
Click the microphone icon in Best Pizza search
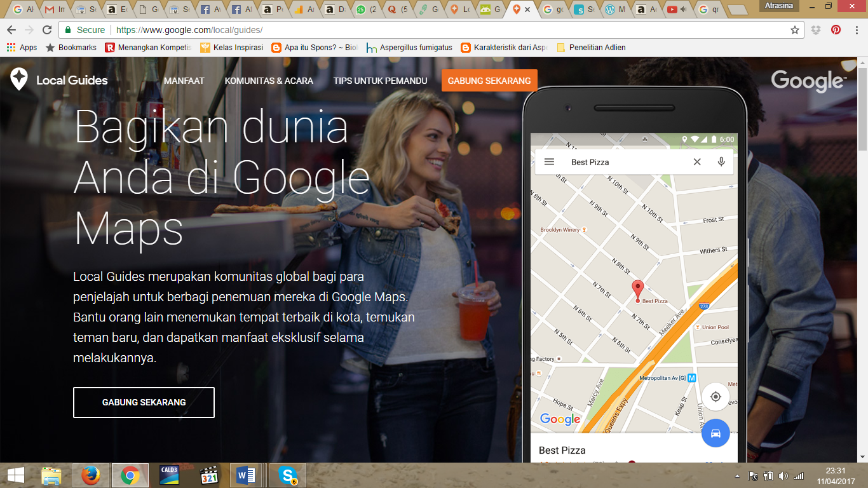click(x=721, y=162)
